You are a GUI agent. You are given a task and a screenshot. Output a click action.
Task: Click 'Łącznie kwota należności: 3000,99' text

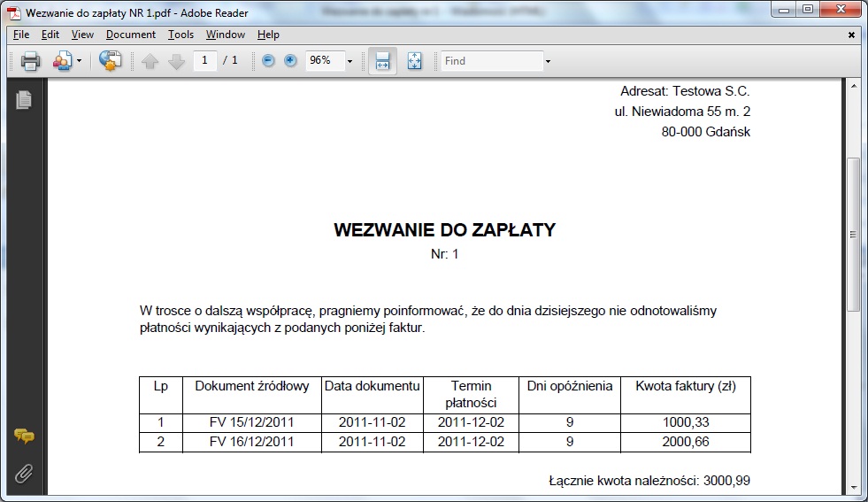649,481
